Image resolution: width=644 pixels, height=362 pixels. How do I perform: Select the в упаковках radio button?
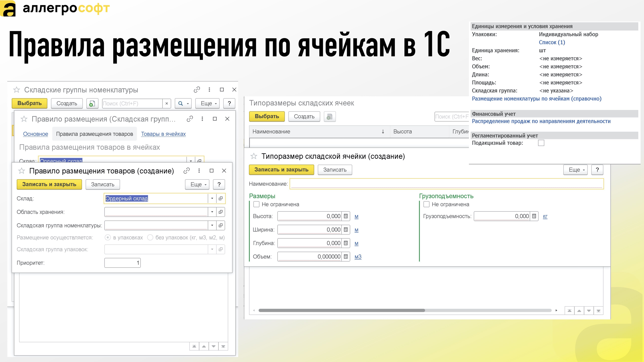[x=108, y=238]
